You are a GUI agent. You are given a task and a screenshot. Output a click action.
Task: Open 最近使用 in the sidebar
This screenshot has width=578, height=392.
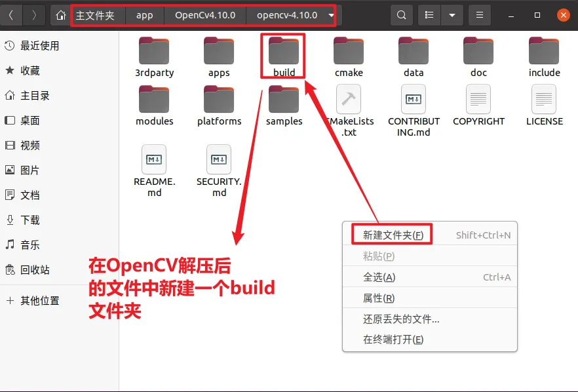pyautogui.click(x=59, y=46)
